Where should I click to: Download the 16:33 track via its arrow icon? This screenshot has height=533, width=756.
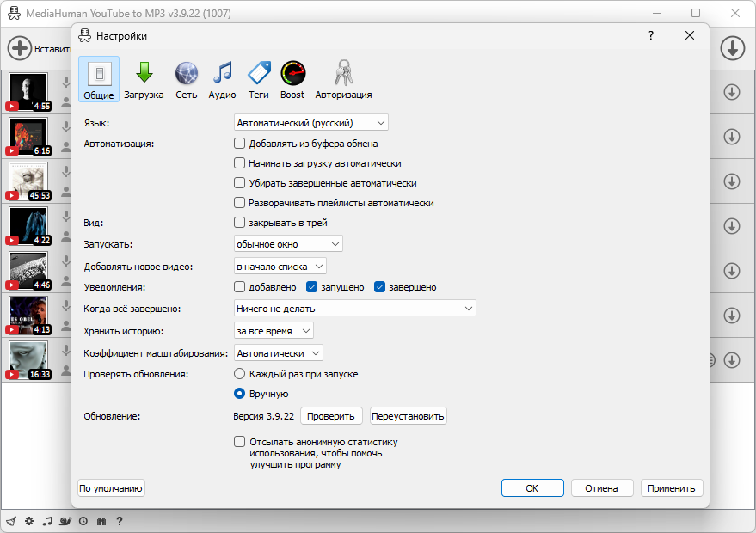tap(732, 360)
